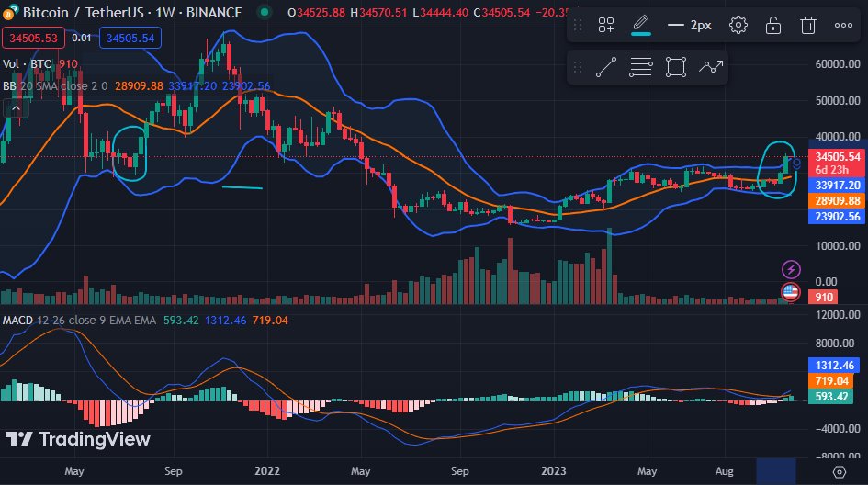This screenshot has width=868, height=485.
Task: Click the US flag economic event icon
Action: [x=791, y=291]
